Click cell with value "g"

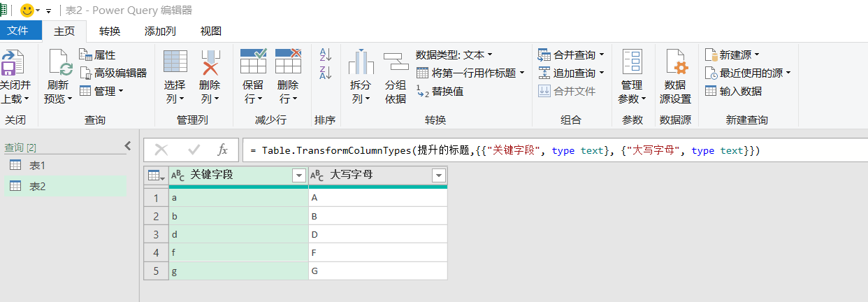238,271
